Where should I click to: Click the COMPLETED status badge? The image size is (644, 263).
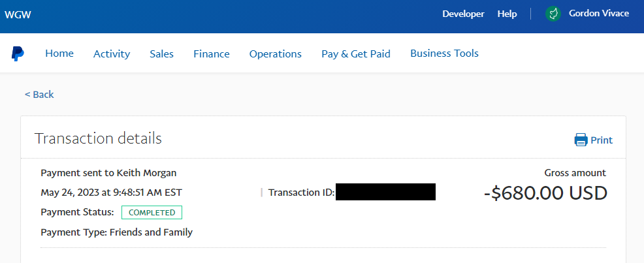point(152,213)
